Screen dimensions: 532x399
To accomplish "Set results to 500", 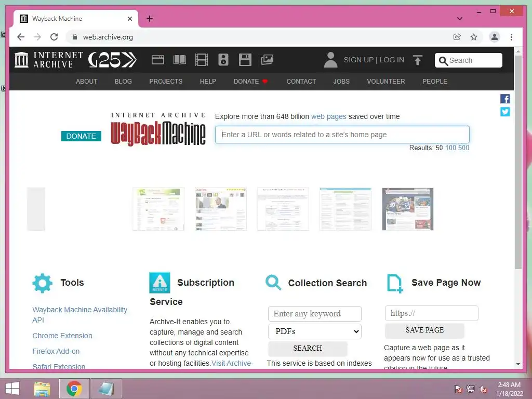I will tap(463, 148).
